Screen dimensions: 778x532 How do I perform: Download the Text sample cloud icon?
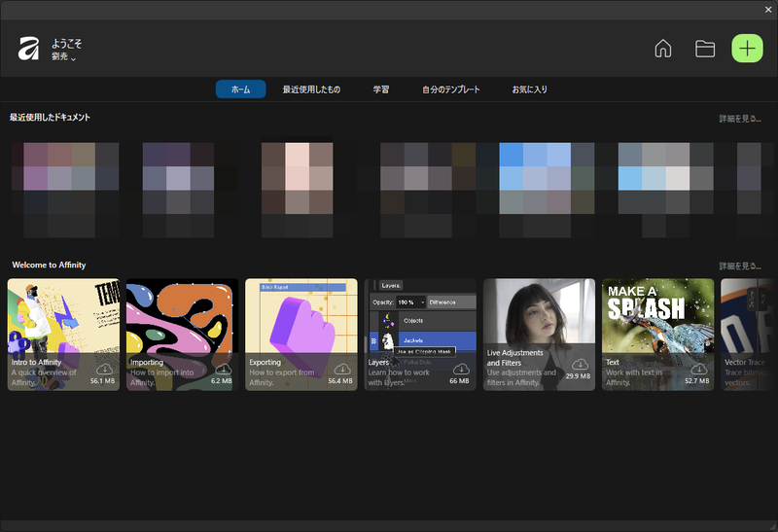point(699,369)
